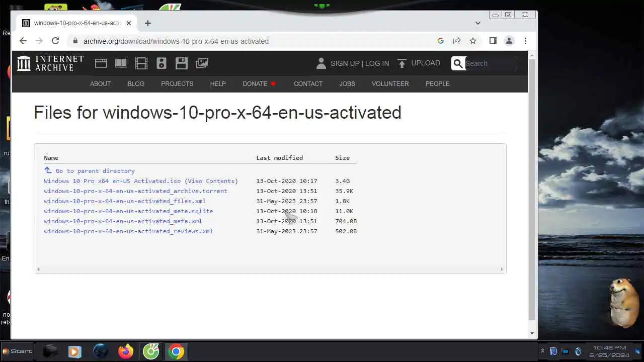The height and width of the screenshot is (362, 644).
Task: Click the Go to parent directory arrow icon
Action: click(48, 170)
